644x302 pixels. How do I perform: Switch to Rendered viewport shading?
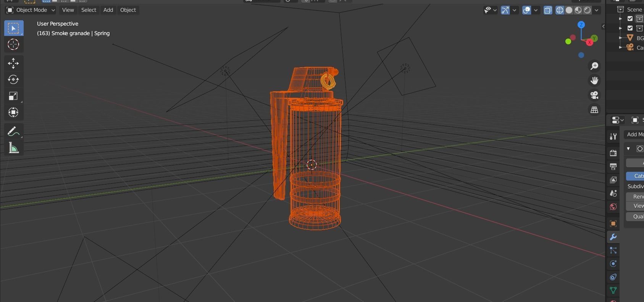pos(587,10)
